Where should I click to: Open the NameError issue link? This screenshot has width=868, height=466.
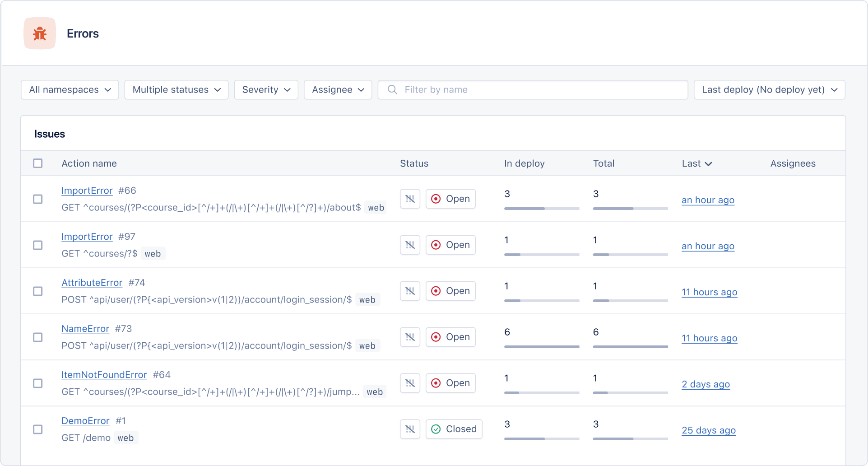coord(85,329)
